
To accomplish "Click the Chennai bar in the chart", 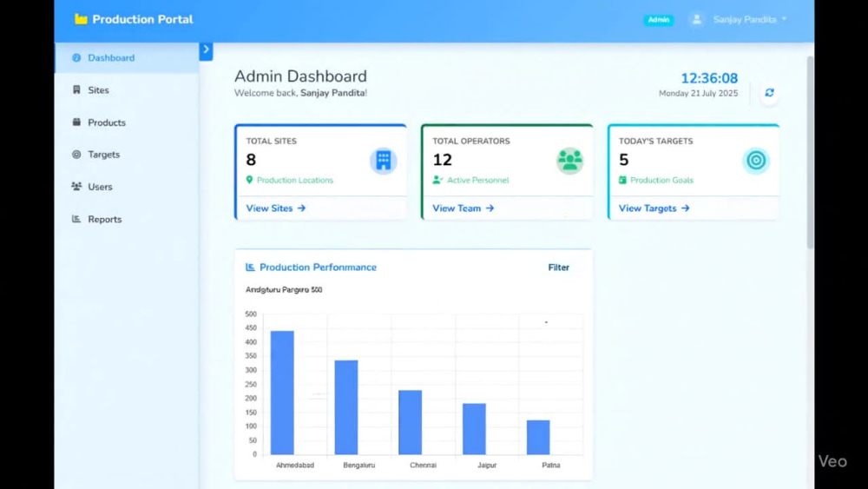I will coord(411,422).
